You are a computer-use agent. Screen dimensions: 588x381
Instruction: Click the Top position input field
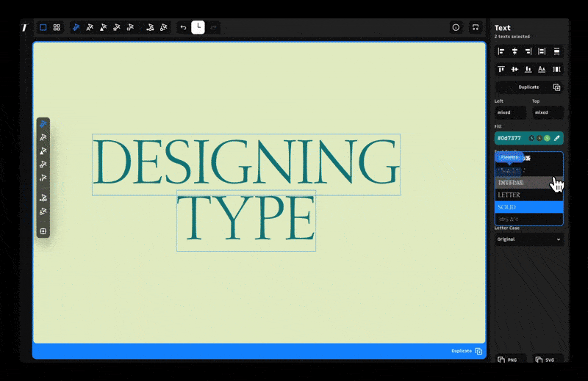[548, 112]
